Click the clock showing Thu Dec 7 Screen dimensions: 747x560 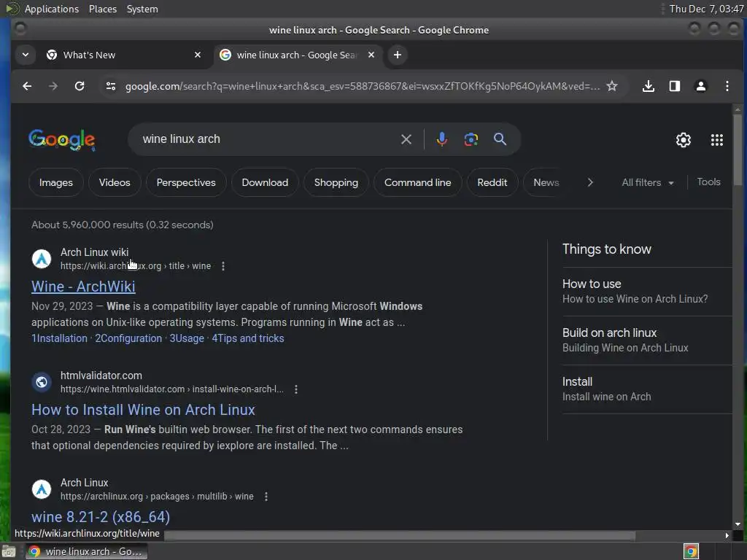click(706, 9)
